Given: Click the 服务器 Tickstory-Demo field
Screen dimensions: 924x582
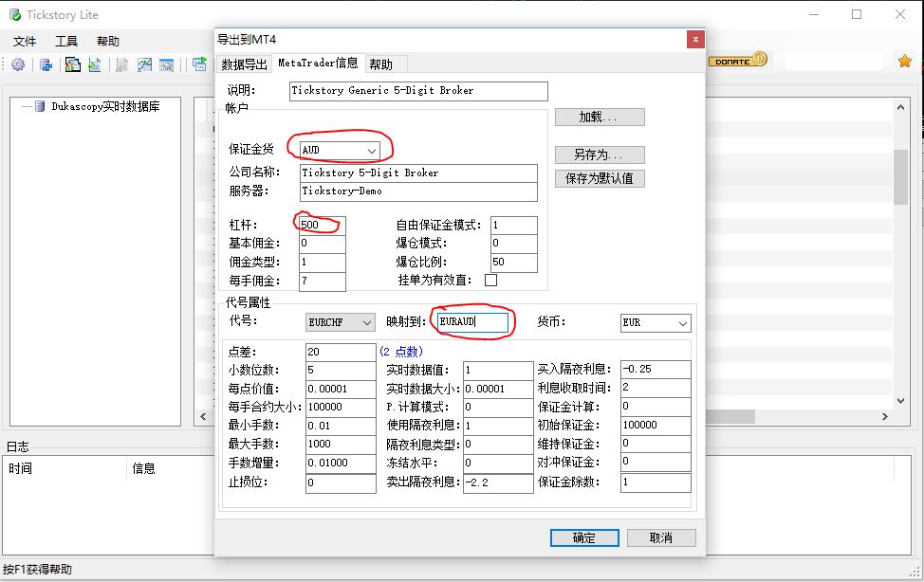Looking at the screenshot, I should tap(418, 192).
